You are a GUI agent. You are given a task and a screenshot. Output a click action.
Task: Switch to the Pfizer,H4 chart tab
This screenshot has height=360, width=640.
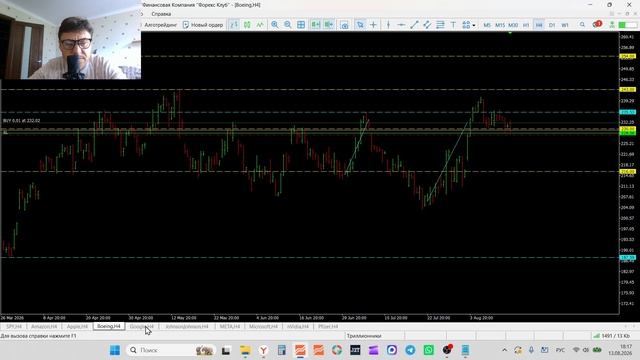click(328, 327)
